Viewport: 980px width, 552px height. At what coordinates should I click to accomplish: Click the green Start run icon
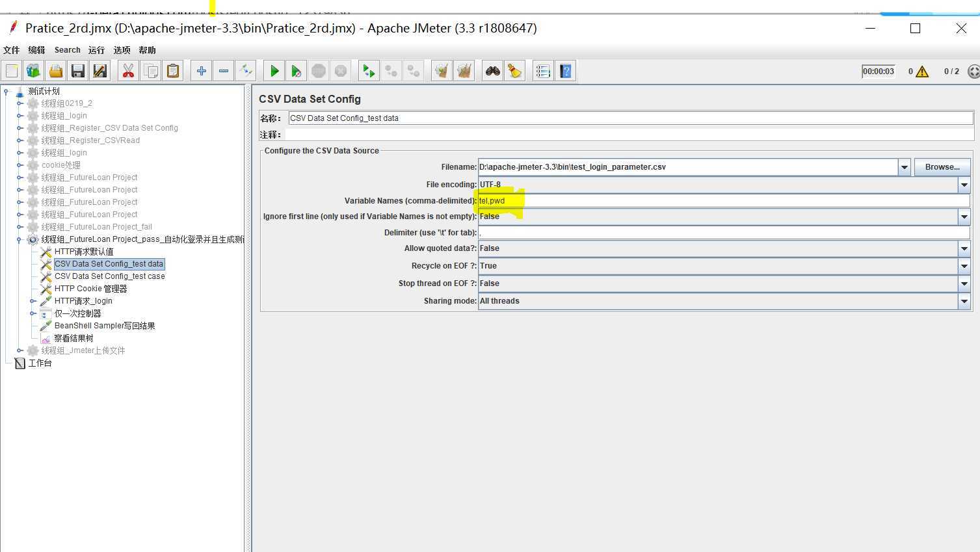(x=274, y=71)
